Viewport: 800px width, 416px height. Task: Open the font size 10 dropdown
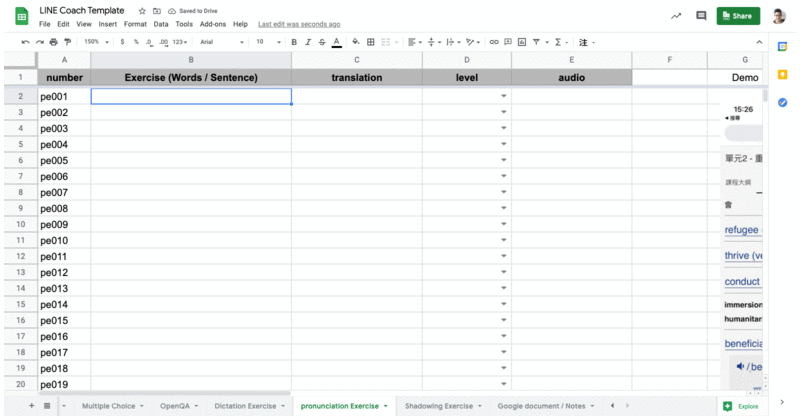point(268,42)
